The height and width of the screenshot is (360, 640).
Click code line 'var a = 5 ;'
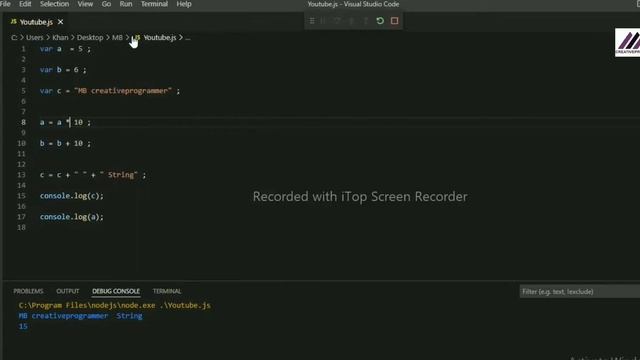click(65, 49)
